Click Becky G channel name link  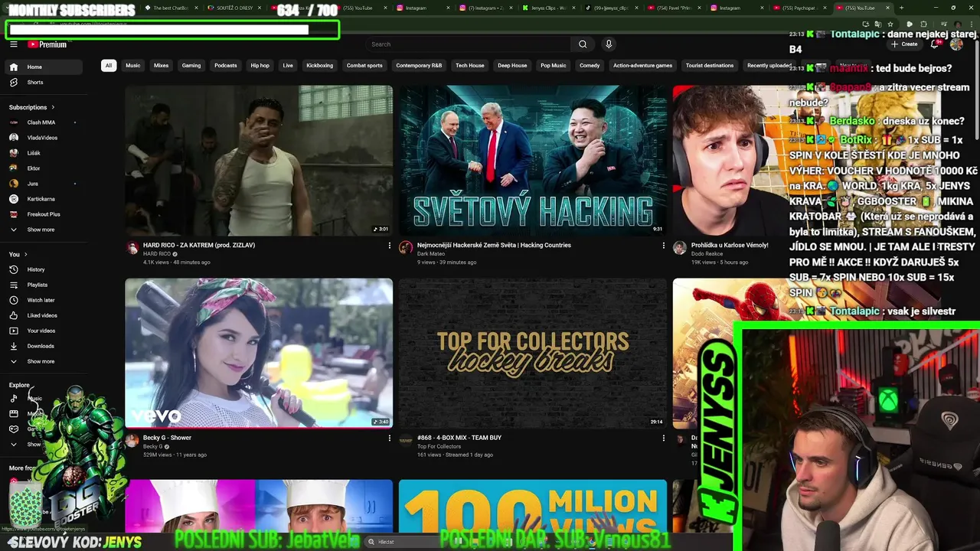click(153, 447)
